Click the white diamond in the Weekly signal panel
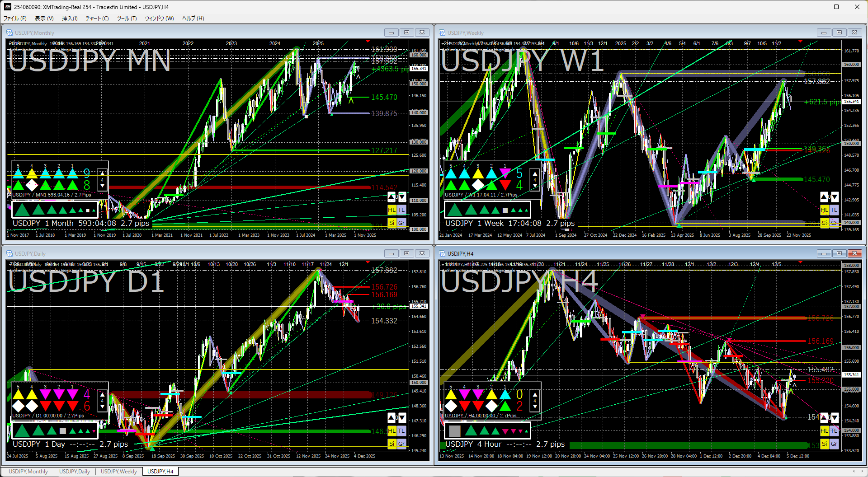 coord(478,185)
